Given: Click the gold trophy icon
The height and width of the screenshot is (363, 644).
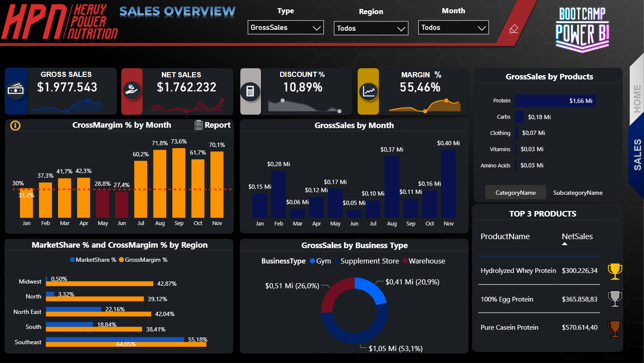Looking at the screenshot, I should pyautogui.click(x=615, y=271).
